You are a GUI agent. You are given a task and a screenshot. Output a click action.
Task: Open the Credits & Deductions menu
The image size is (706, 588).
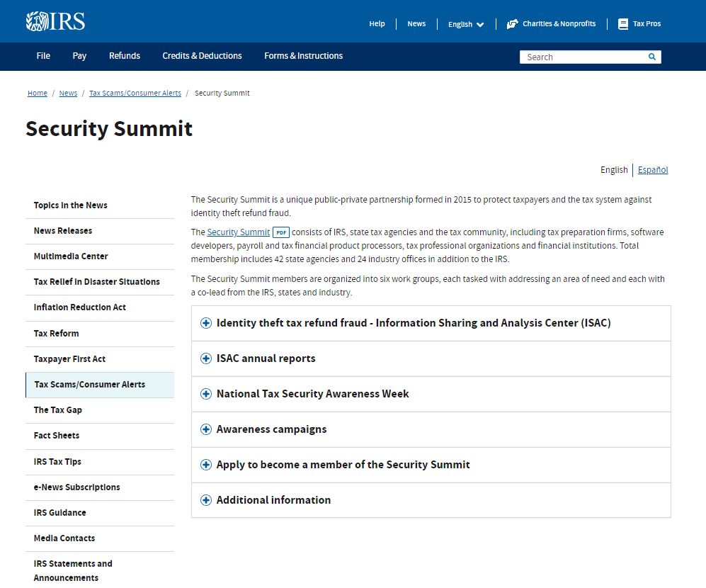pos(202,56)
